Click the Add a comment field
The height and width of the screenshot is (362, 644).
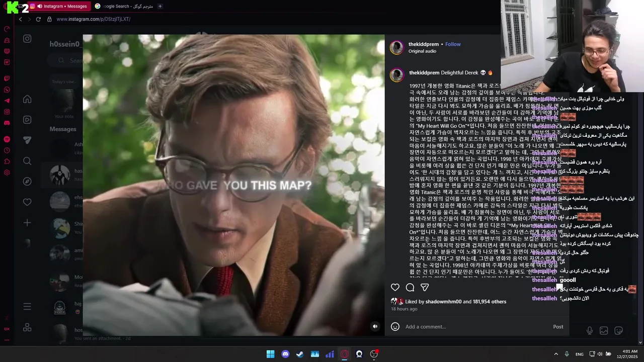pyautogui.click(x=475, y=327)
